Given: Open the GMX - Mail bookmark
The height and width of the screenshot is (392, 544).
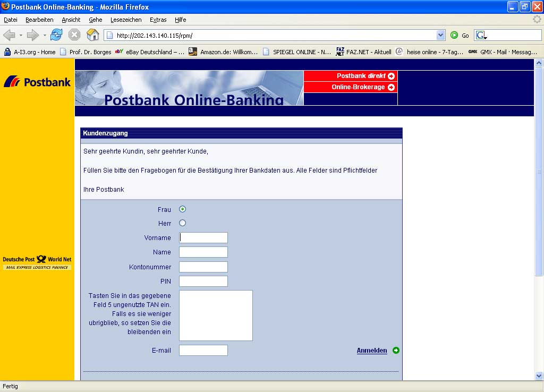Looking at the screenshot, I should click(503, 52).
